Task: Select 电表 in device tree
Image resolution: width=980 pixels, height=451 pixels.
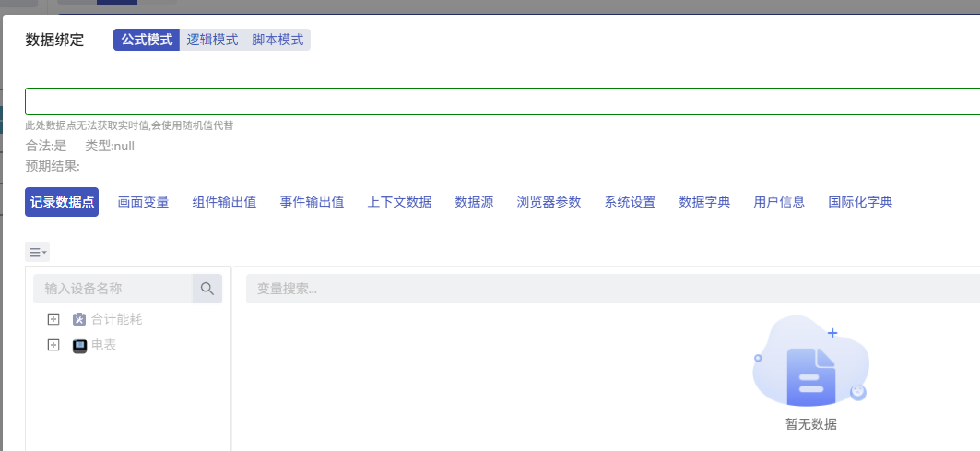Action: click(104, 345)
